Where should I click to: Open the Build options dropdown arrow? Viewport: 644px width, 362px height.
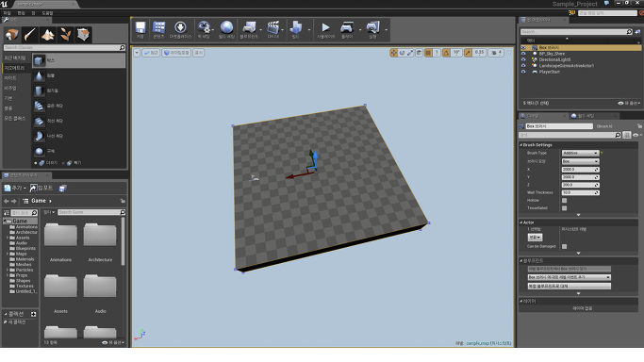point(309,29)
